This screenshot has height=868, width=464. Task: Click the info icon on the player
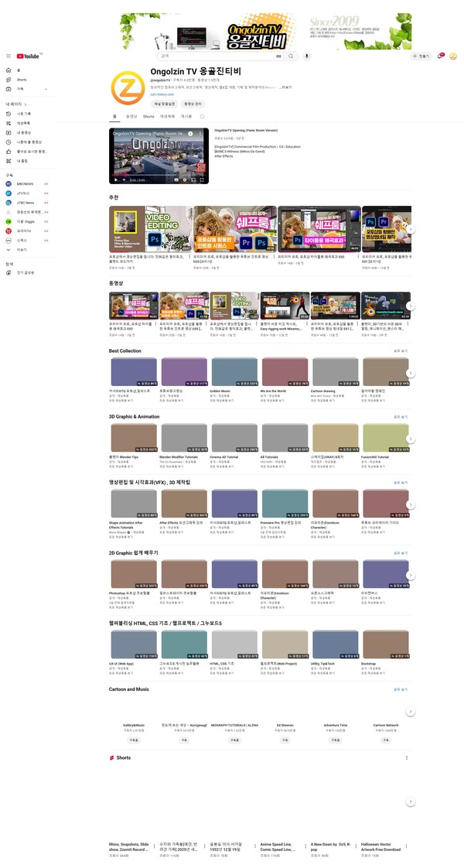coord(191,133)
